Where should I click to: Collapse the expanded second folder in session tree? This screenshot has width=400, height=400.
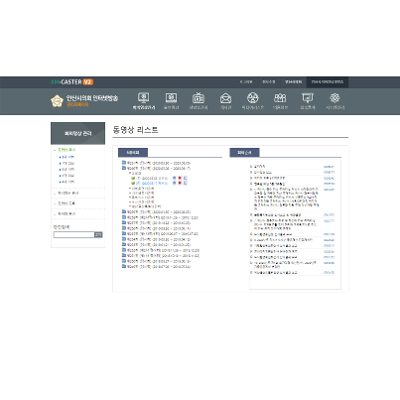(124, 168)
